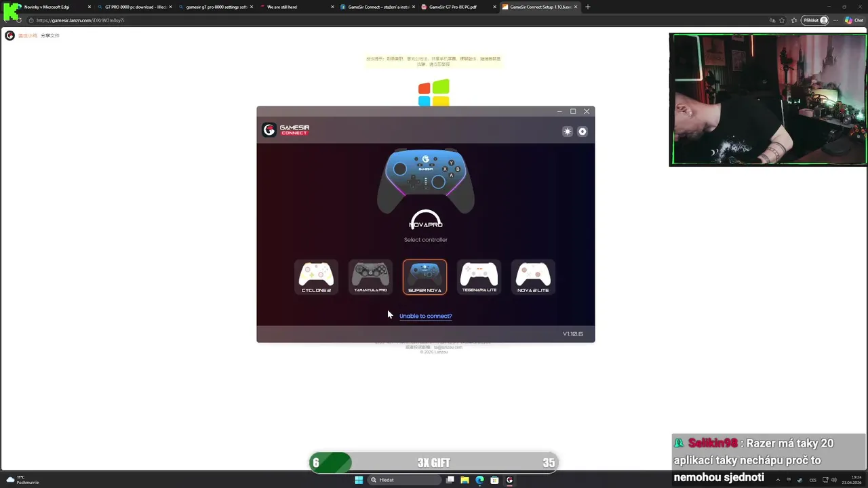This screenshot has width=868, height=488.
Task: Close the GameSir G7 Pro 8K PC.pdf tab
Action: (495, 7)
